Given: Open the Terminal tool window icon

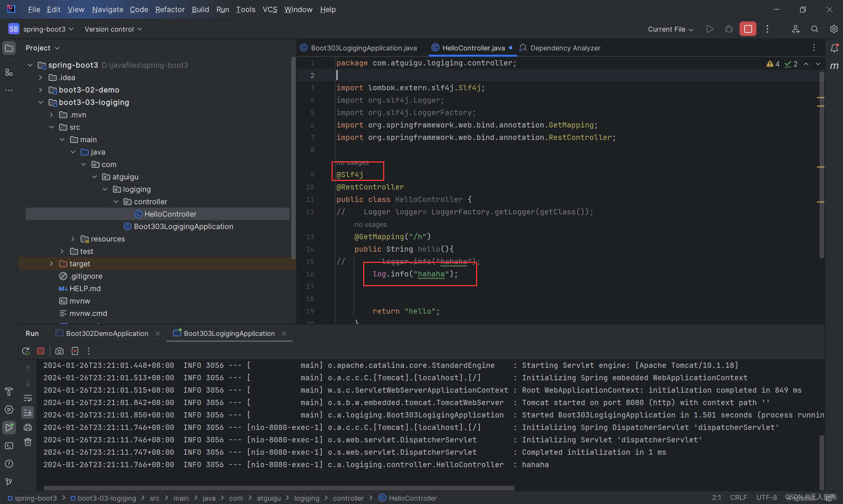Looking at the screenshot, I should click(x=9, y=446).
